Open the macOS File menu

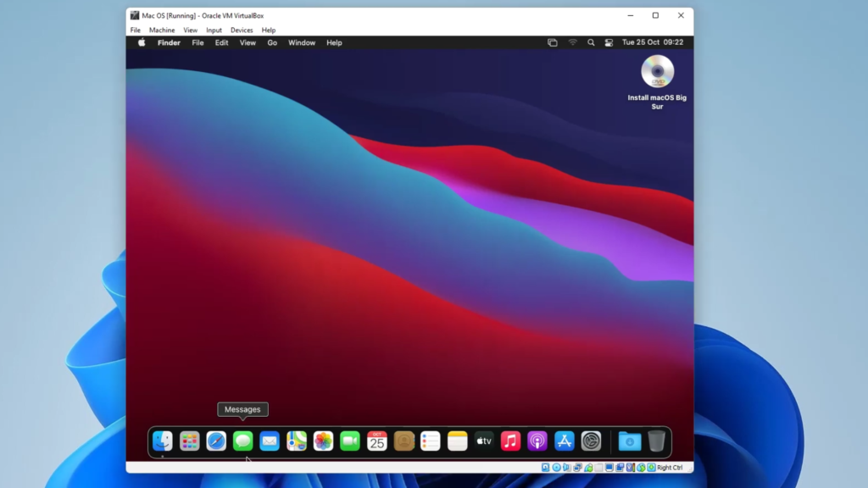coord(198,42)
